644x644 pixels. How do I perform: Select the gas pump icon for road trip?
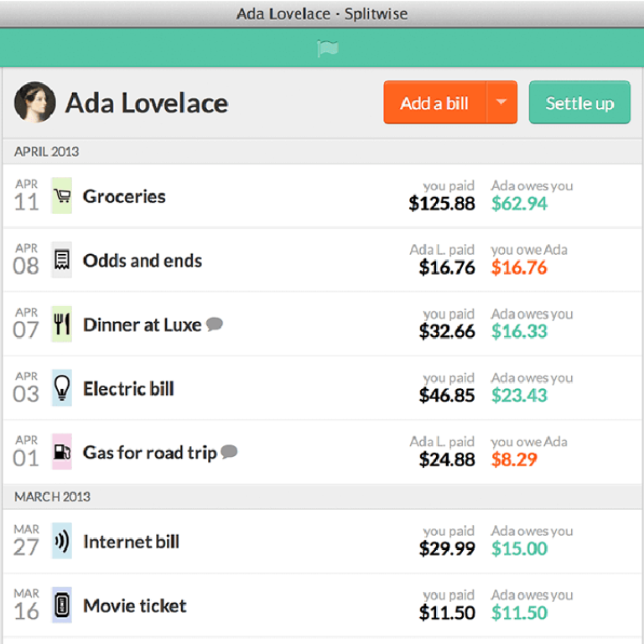[x=61, y=452]
